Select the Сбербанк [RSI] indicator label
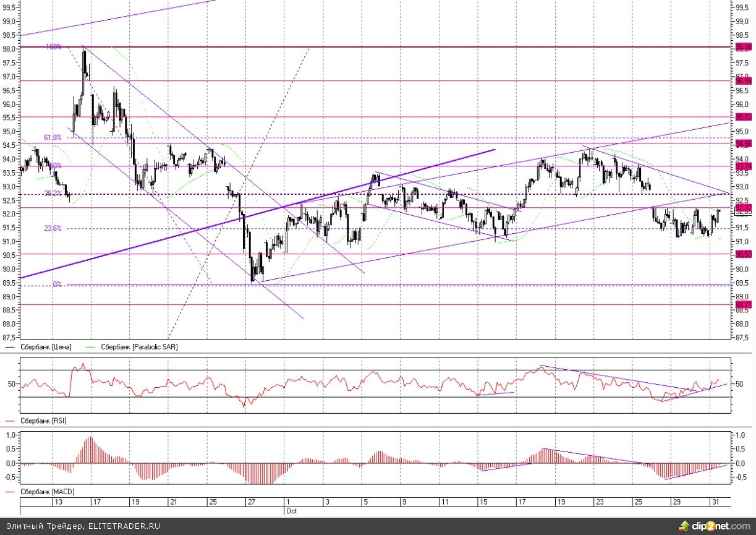Viewport: 756px width, 535px height. [x=43, y=421]
